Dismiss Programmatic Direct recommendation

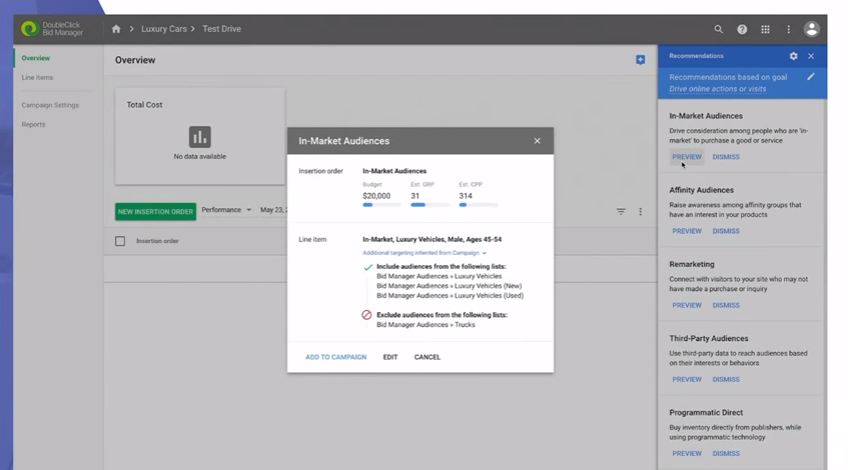point(726,453)
